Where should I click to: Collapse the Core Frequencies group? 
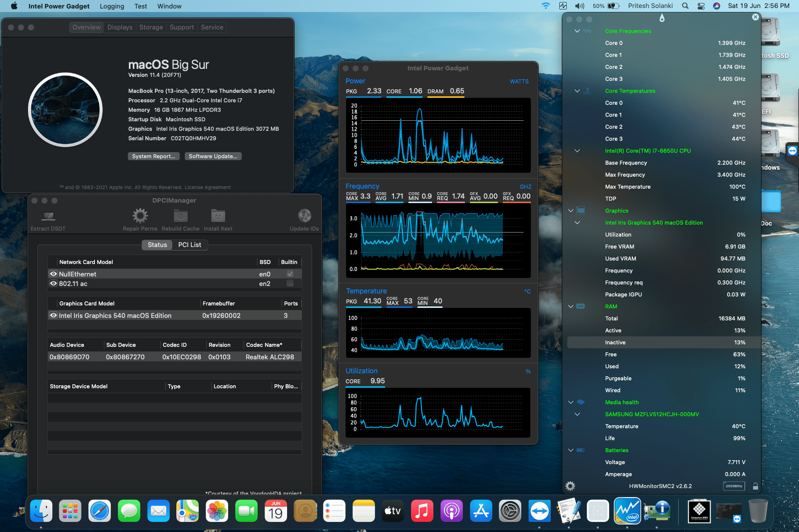tap(577, 31)
